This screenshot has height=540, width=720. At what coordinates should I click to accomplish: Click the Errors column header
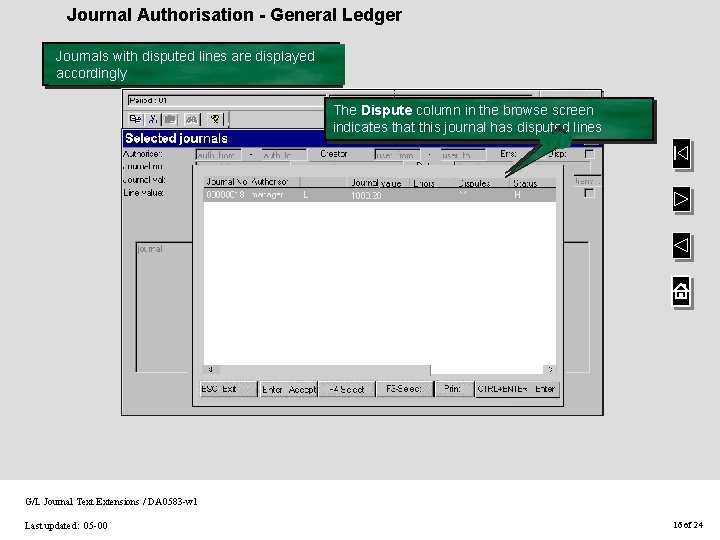tap(424, 183)
